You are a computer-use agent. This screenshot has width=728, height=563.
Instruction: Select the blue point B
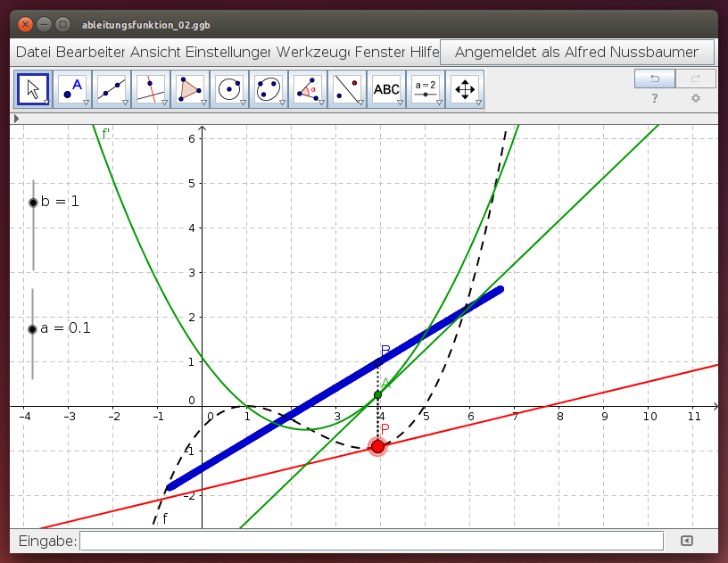(x=378, y=362)
